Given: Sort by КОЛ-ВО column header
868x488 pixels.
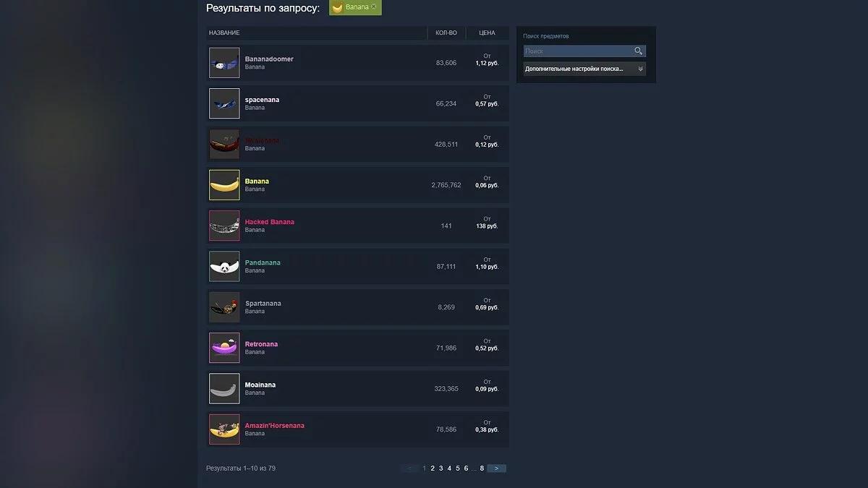Looking at the screenshot, I should (x=446, y=33).
